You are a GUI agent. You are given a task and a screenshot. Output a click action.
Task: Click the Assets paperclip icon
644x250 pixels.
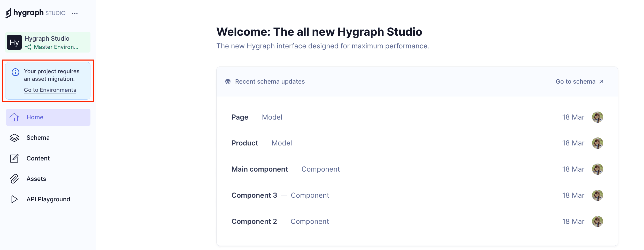click(14, 179)
